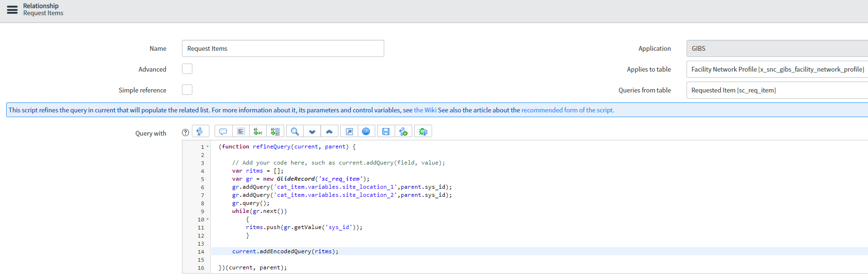Open the Applies to table dropdown
This screenshot has height=276, width=868.
click(x=777, y=69)
